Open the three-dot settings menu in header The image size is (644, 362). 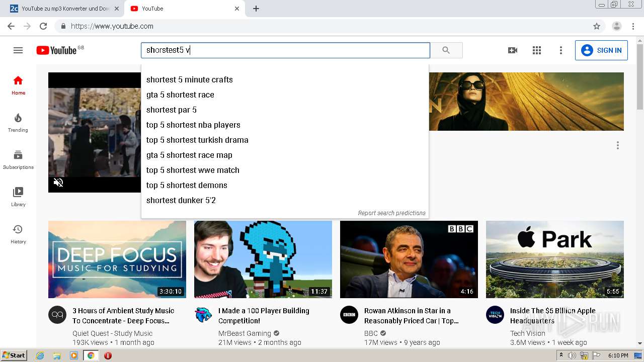click(x=561, y=50)
